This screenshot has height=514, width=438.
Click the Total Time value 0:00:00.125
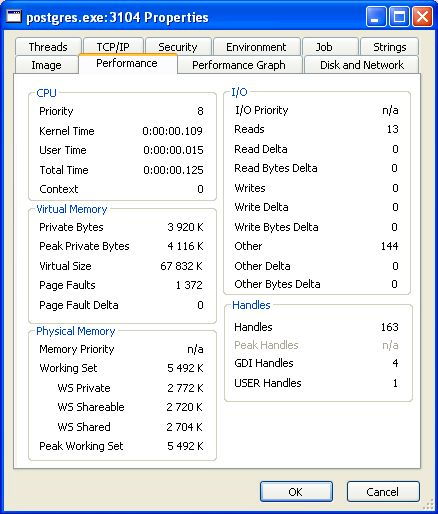173,170
